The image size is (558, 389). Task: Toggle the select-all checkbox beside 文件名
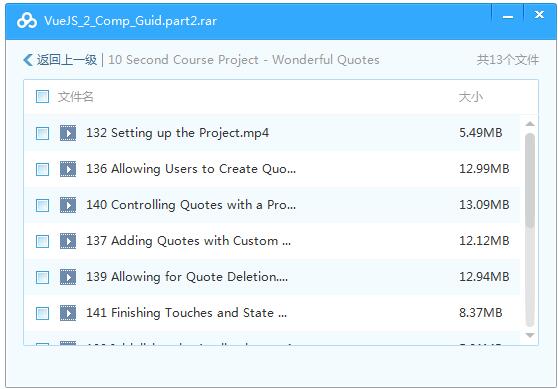point(42,96)
